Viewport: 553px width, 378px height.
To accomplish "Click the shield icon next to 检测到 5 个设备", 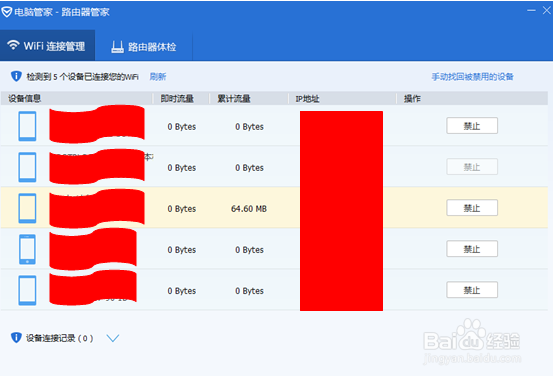I will pyautogui.click(x=16, y=76).
